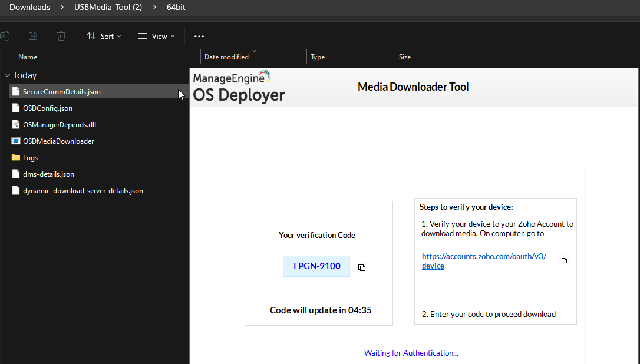The width and height of the screenshot is (640, 364).
Task: Sort by the Name column header
Action: tap(28, 57)
